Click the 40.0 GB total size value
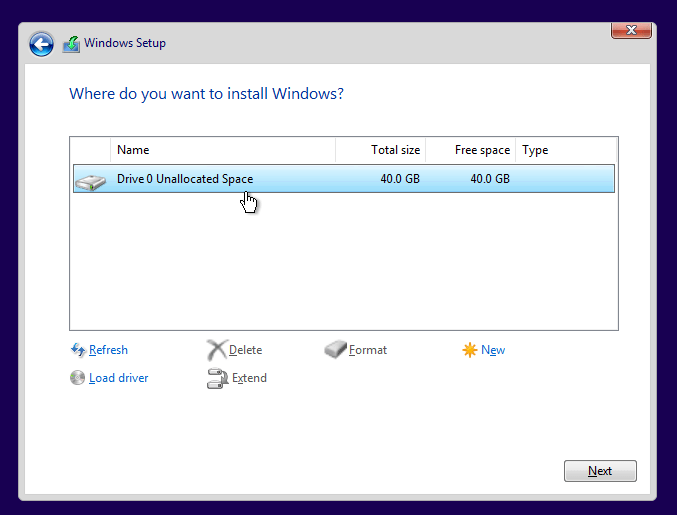Viewport: 677px width, 515px height. 400,179
